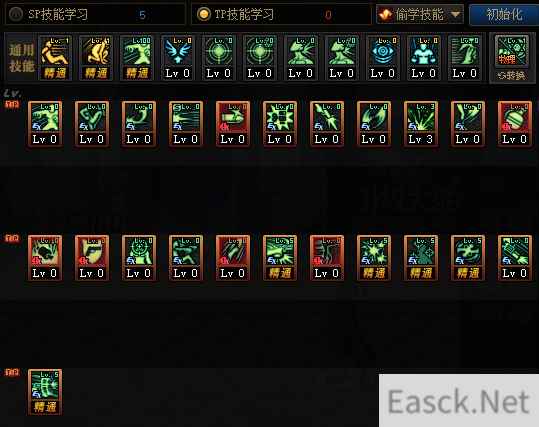Screen dimensions: 539x427
Task: Expand the 偷学技能 skill list
Action: 420,14
